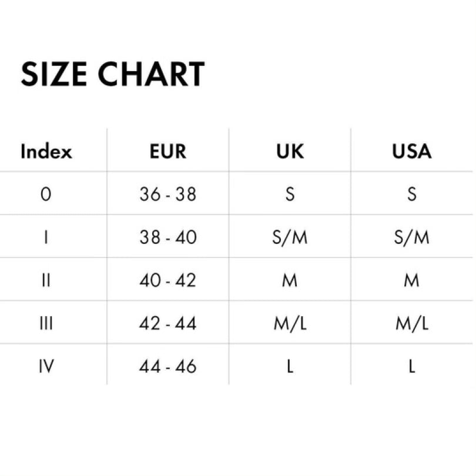
Task: Click the UK L size cell
Action: [x=290, y=366]
